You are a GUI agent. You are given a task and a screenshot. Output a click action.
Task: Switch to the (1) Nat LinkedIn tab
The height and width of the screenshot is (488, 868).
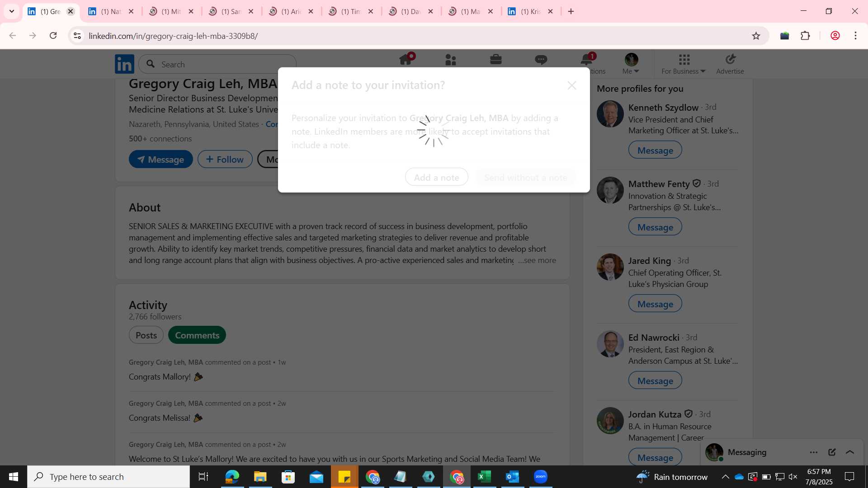111,11
